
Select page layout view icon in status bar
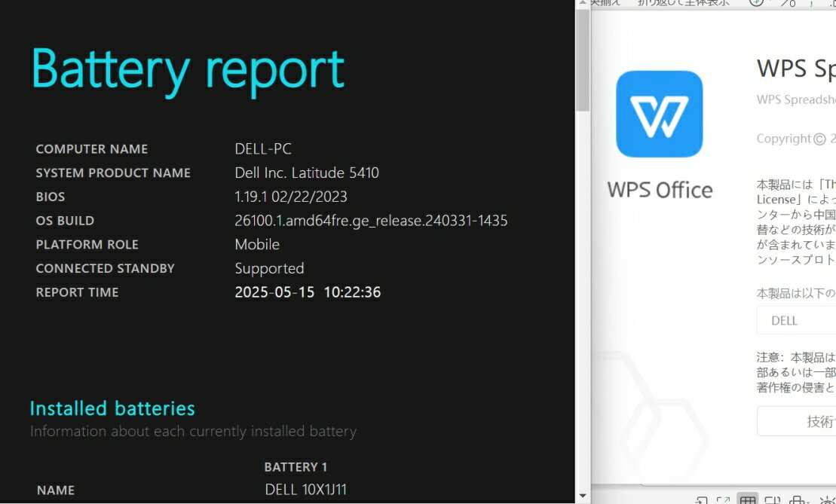772,500
